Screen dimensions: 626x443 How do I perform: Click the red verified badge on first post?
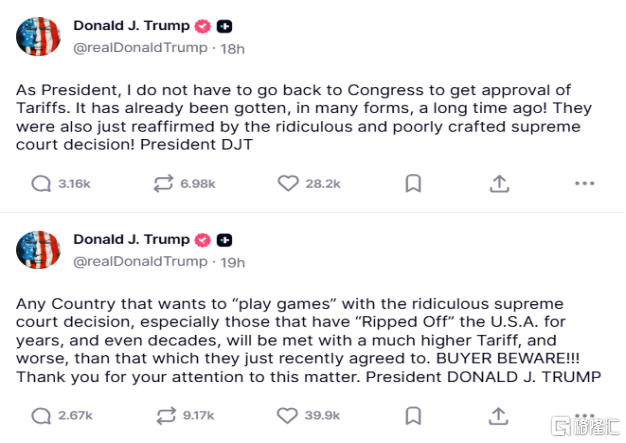202,27
